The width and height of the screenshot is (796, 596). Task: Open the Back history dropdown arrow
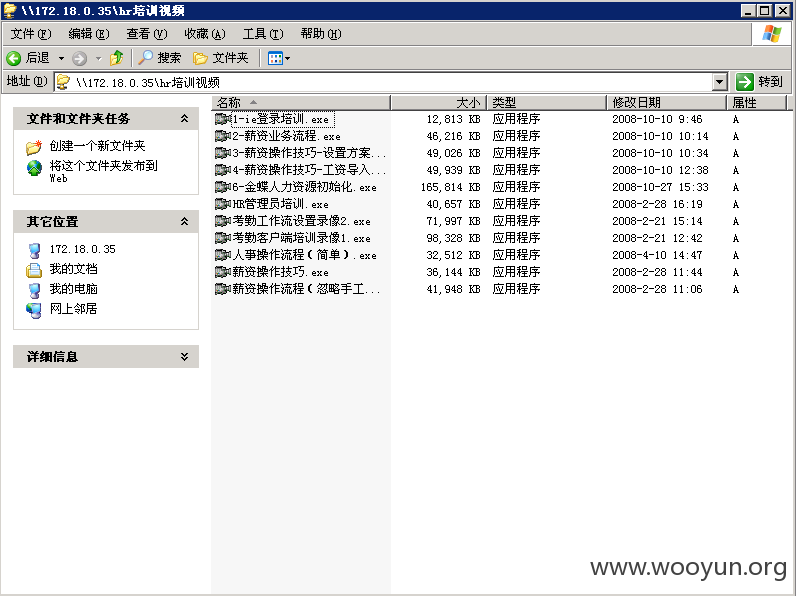(x=61, y=58)
